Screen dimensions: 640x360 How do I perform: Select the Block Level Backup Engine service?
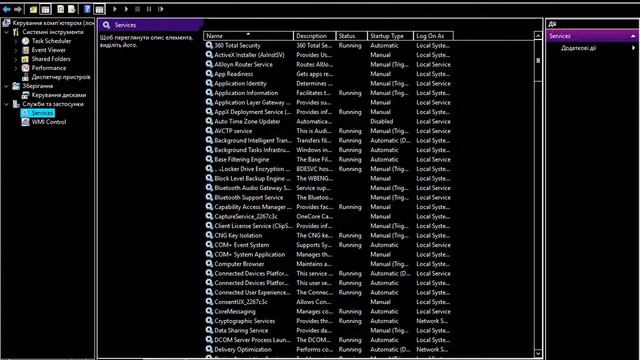tap(328, 178)
